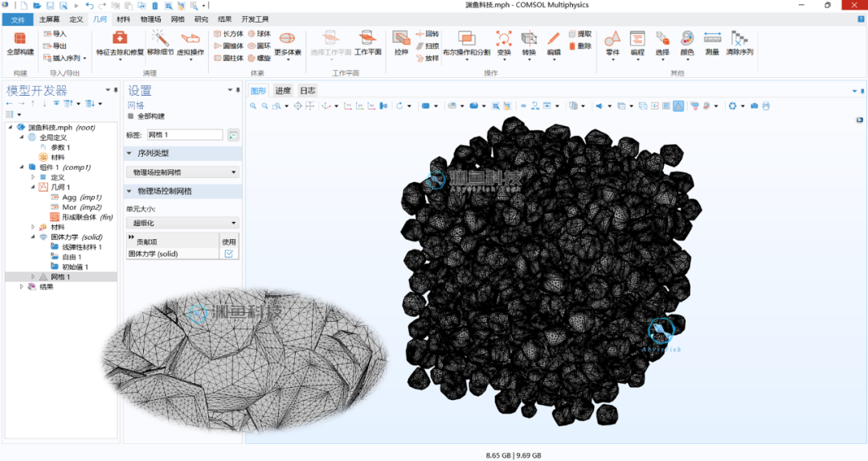The image size is (868, 461).
Task: Collapse the 固体力学 (solid) tree node
Action: point(33,237)
